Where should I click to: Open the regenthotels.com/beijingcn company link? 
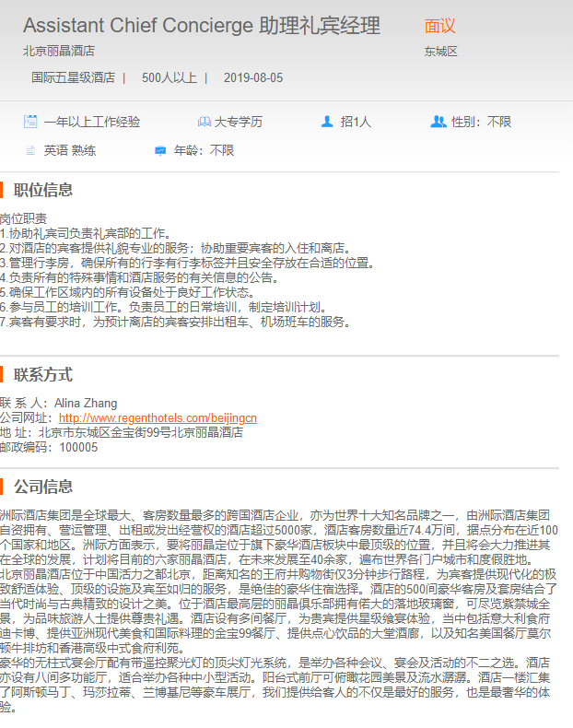click(158, 417)
